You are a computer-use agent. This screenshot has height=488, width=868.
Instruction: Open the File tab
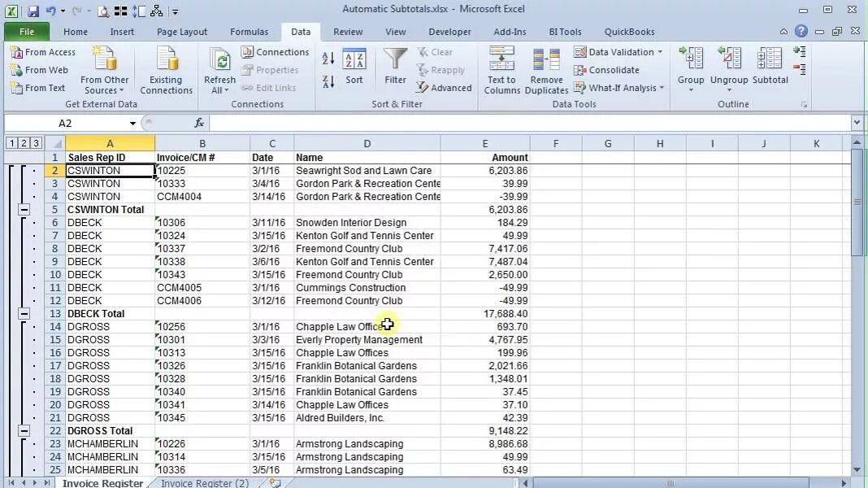(x=27, y=32)
